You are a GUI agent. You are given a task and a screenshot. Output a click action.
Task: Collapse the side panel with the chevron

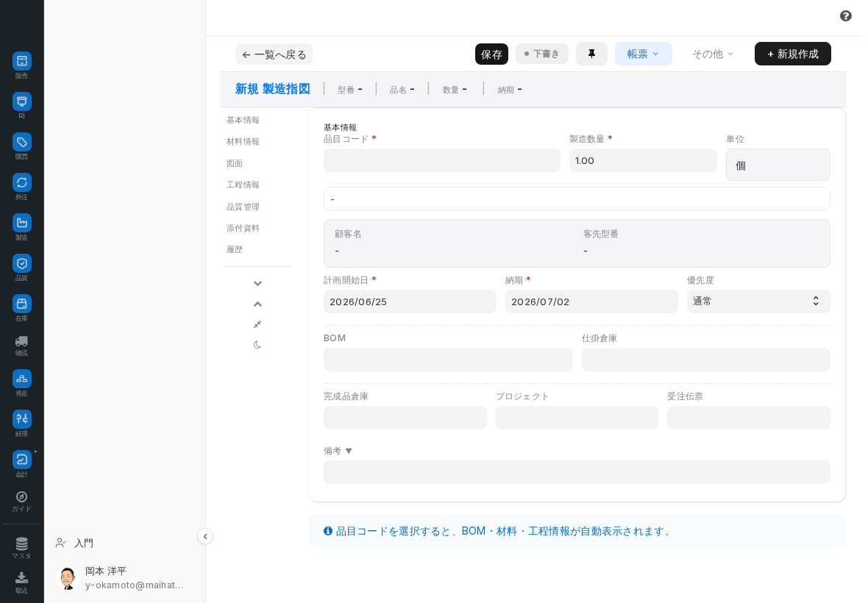pyautogui.click(x=205, y=536)
